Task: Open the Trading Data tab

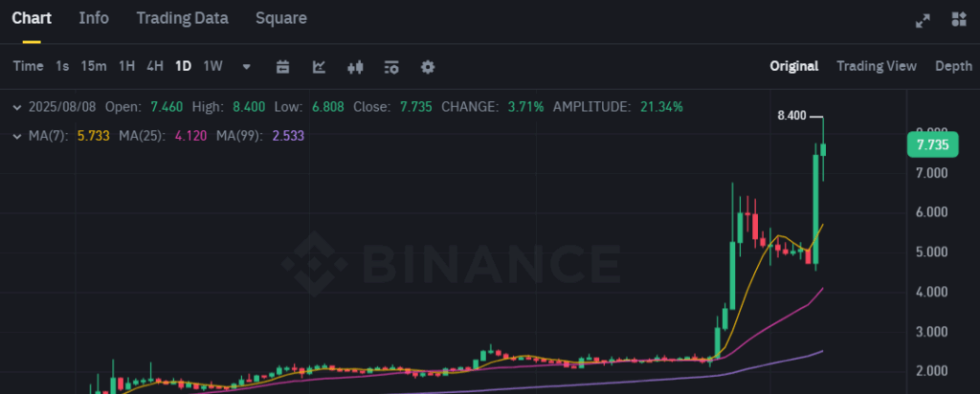Action: tap(183, 18)
